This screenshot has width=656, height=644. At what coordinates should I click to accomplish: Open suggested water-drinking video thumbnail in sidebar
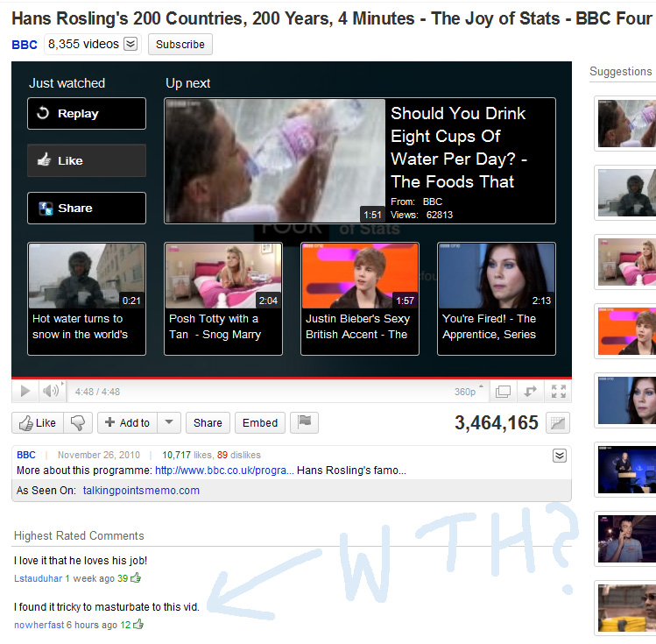[626, 124]
